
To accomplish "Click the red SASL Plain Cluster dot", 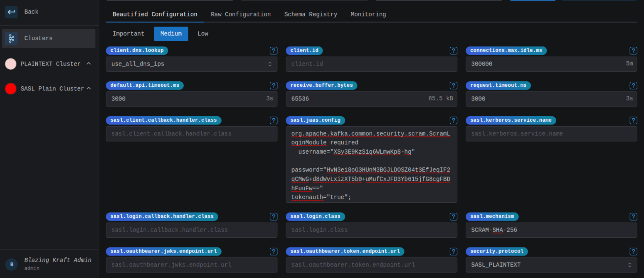I will click(11, 89).
